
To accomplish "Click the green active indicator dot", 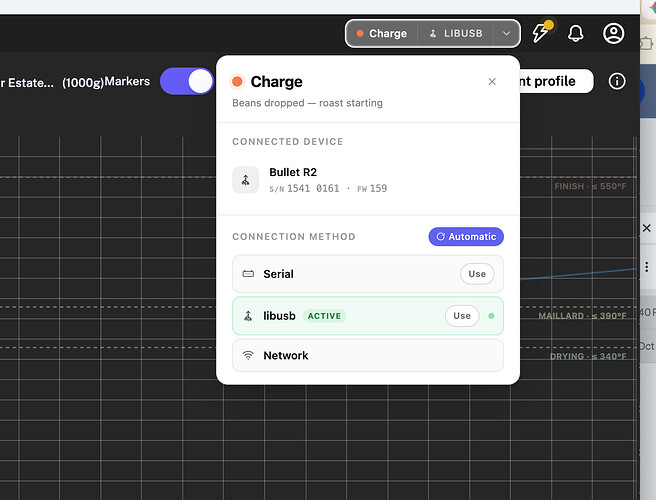I will 491,316.
